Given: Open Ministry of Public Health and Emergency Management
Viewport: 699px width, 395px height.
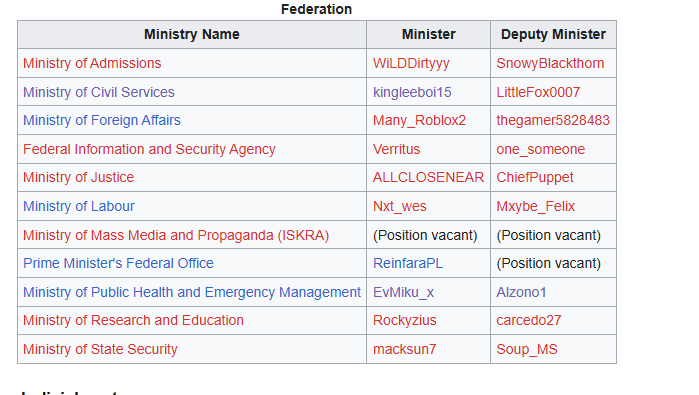Looking at the screenshot, I should [x=192, y=292].
